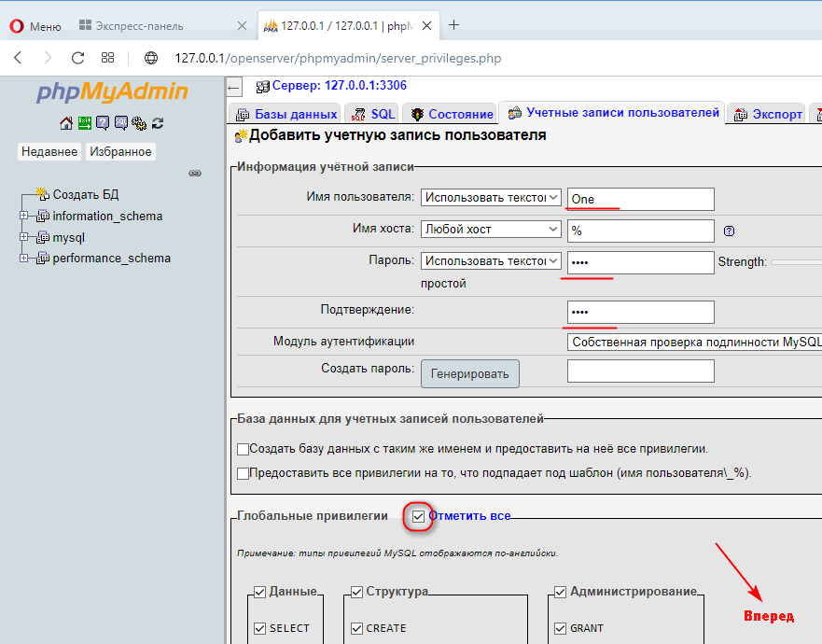Click the Подтверждение password field
The image size is (822, 644).
point(641,312)
